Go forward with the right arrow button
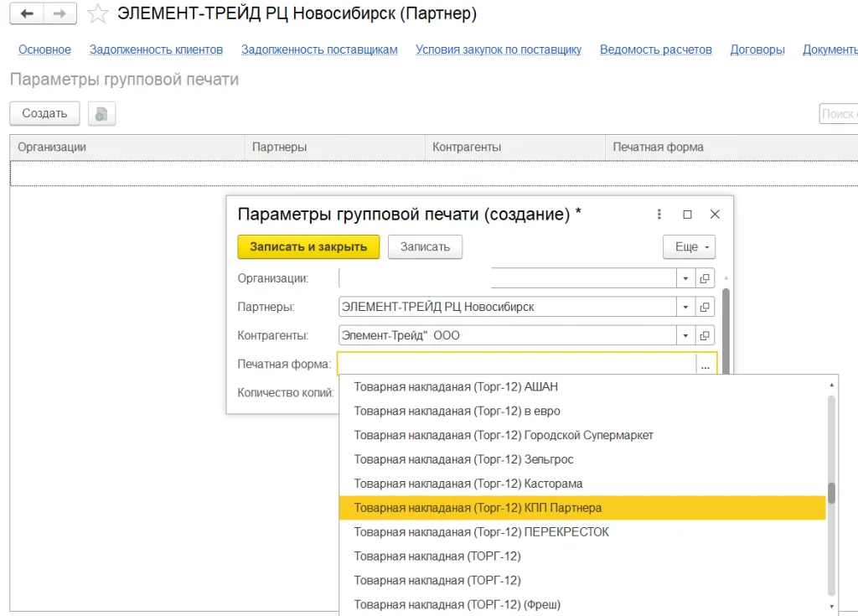The height and width of the screenshot is (616, 858). click(x=59, y=13)
